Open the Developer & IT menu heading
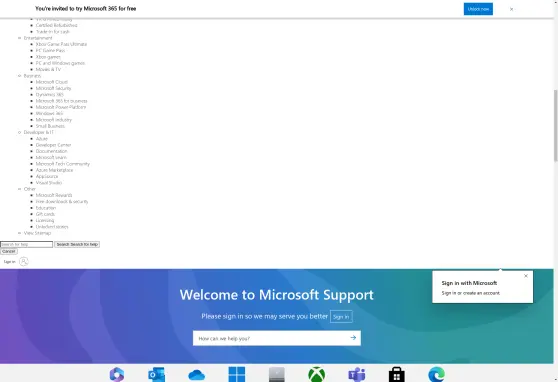The width and height of the screenshot is (558, 382). click(x=38, y=132)
